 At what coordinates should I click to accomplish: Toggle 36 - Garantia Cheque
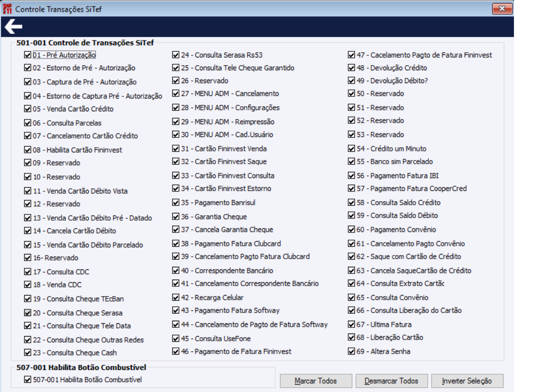point(175,217)
